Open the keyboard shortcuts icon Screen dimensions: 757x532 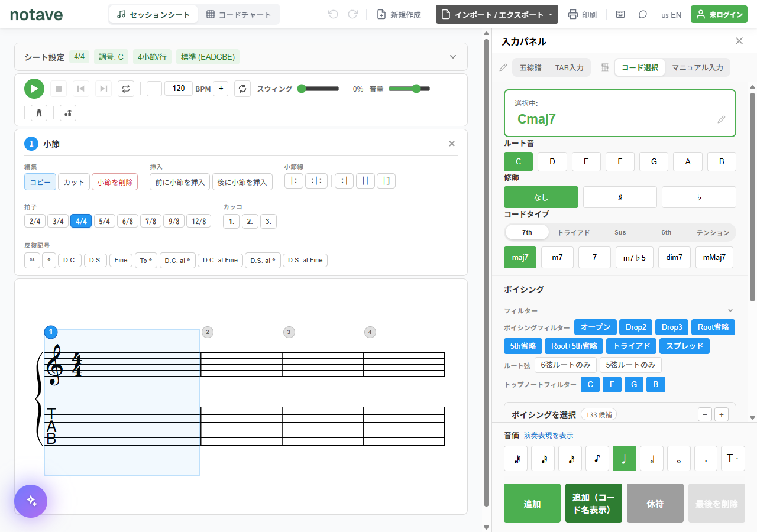click(x=620, y=15)
